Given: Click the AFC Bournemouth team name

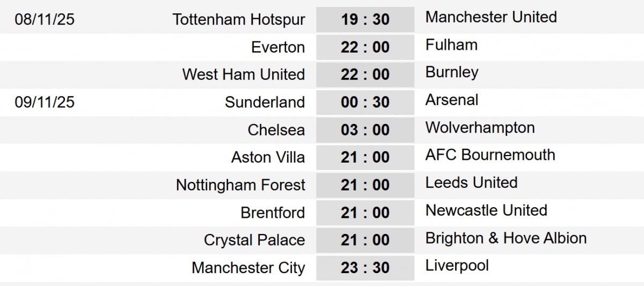Looking at the screenshot, I should point(490,155).
